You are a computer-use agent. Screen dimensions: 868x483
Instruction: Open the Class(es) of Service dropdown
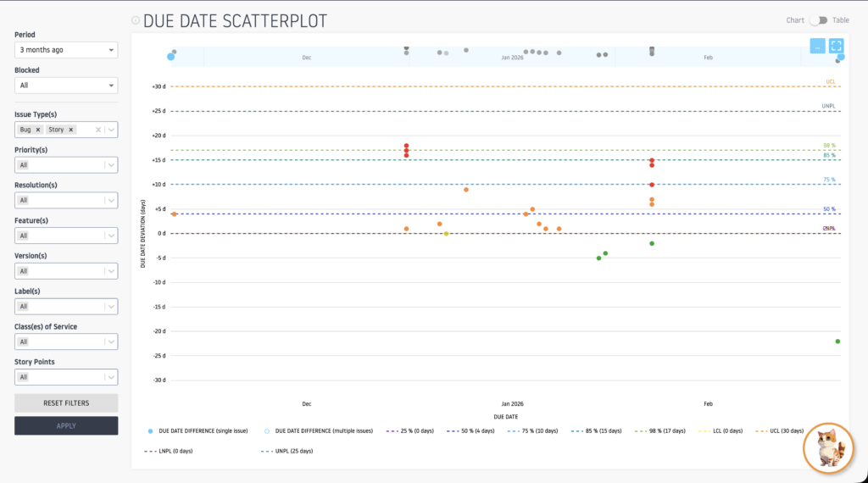(66, 341)
